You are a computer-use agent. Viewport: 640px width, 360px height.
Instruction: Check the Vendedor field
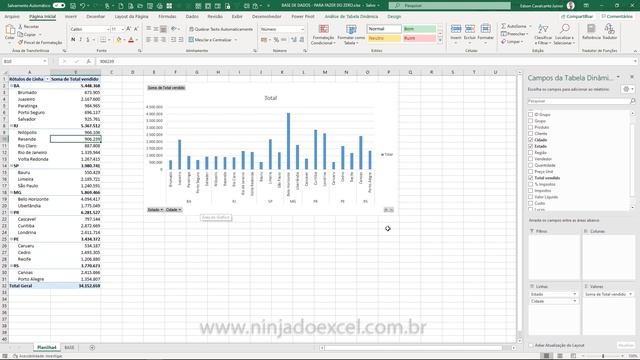pyautogui.click(x=531, y=159)
